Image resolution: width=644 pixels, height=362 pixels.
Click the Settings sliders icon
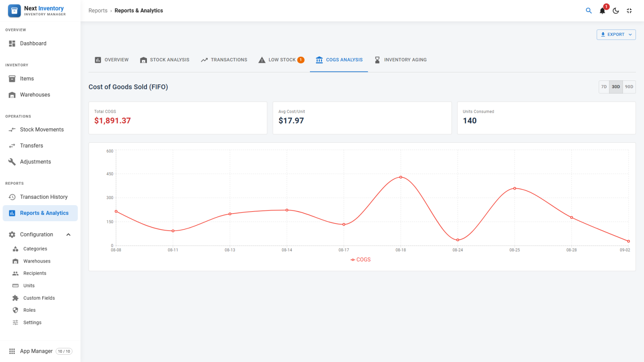[x=15, y=323]
